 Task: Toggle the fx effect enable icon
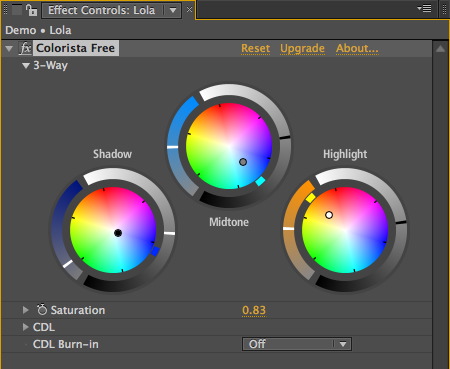click(x=25, y=48)
